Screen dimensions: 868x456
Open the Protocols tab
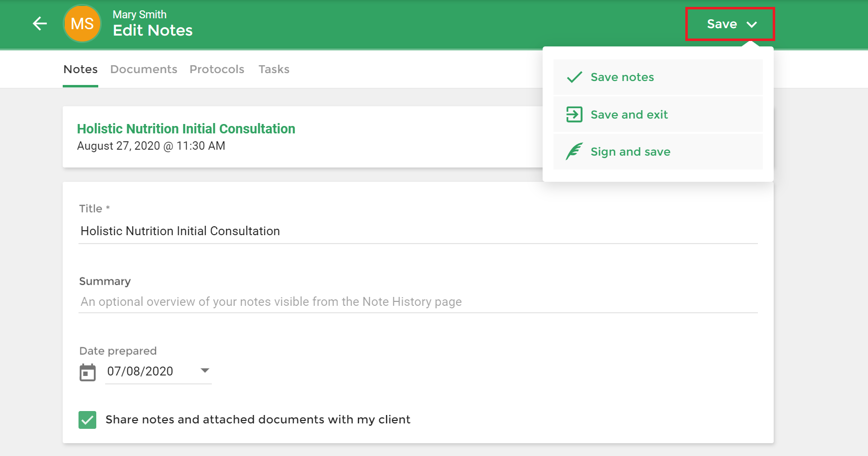(217, 69)
